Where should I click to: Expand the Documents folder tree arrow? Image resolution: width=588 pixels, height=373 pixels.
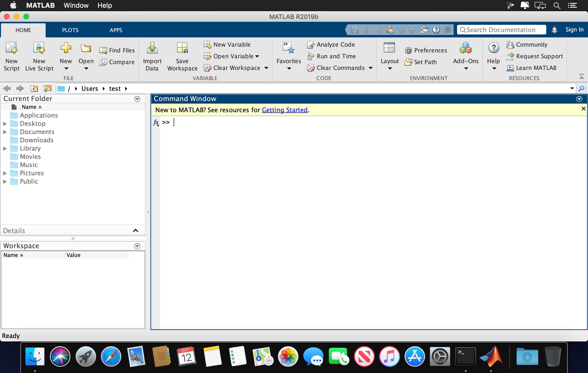[5, 132]
